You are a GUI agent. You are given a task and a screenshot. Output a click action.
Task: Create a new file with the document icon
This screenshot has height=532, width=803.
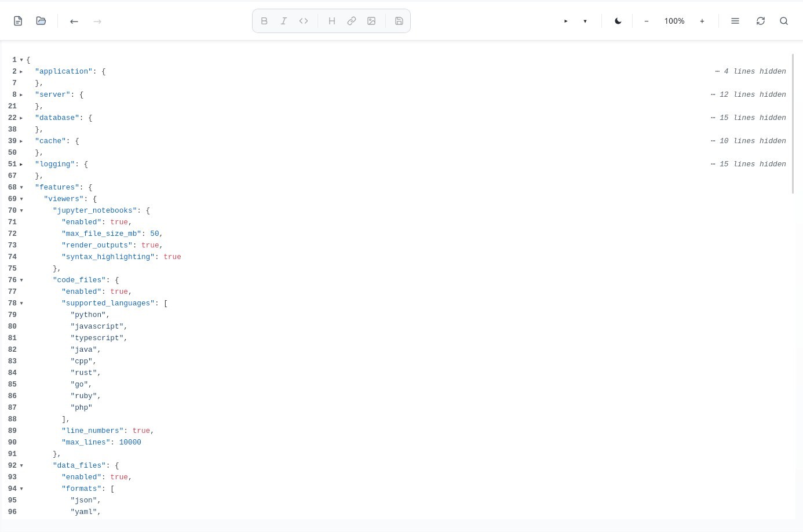(18, 21)
